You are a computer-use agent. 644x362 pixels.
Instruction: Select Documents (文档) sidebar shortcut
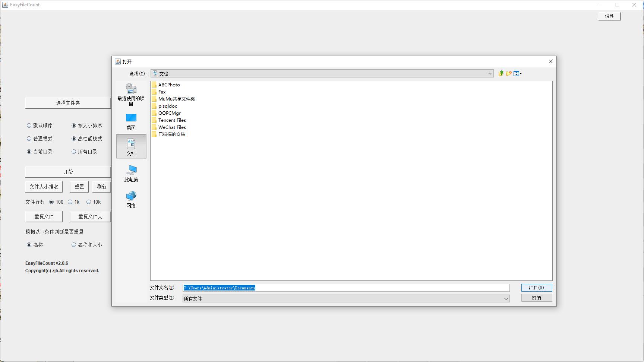point(131,147)
